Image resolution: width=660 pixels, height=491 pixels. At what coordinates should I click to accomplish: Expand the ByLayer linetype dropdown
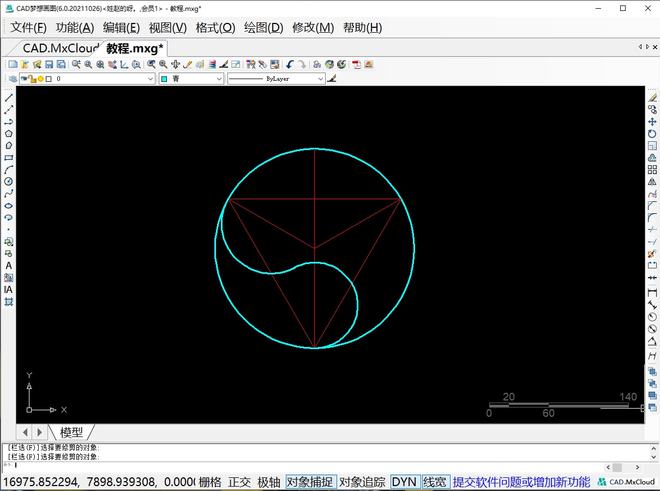pos(320,79)
